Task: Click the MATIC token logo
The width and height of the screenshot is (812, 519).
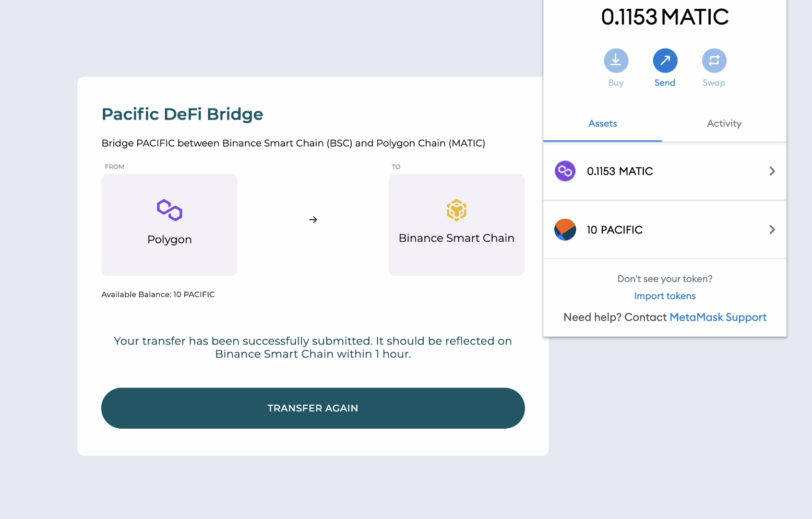Action: coord(565,171)
